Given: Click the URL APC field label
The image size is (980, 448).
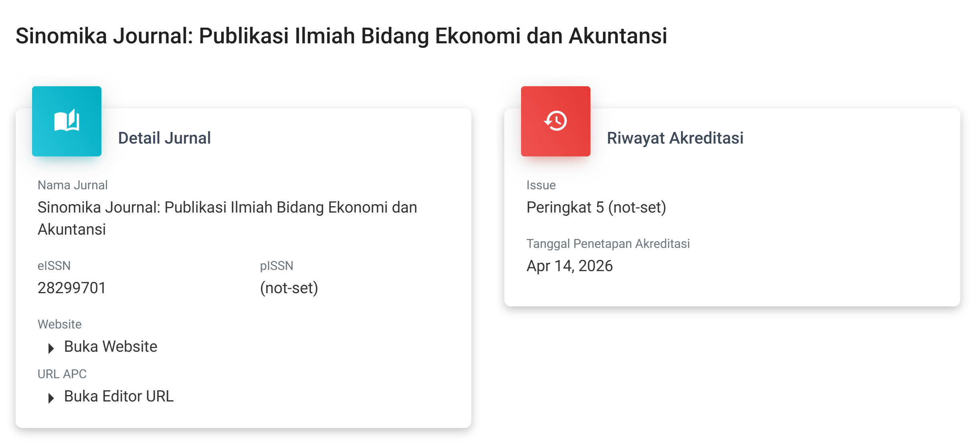Looking at the screenshot, I should [62, 374].
